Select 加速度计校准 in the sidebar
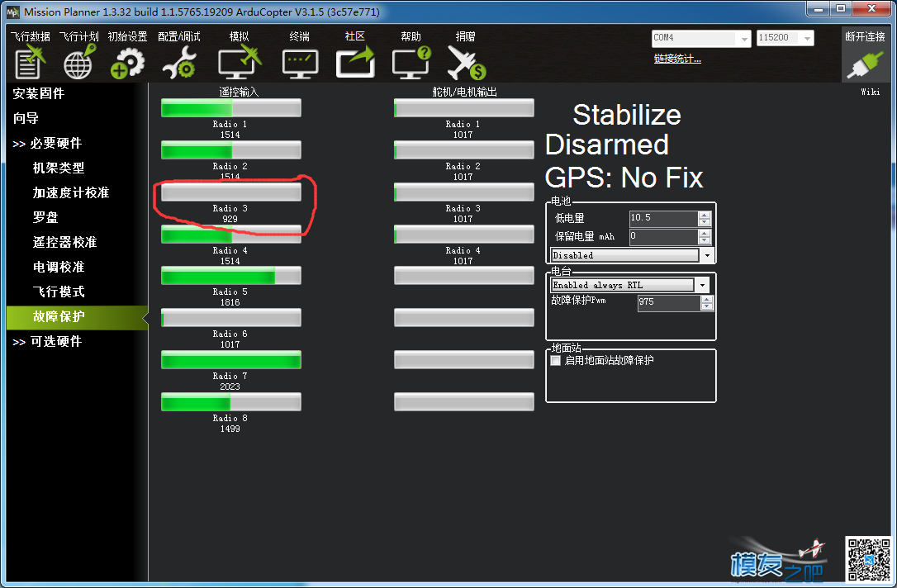The height and width of the screenshot is (588, 897). point(70,192)
